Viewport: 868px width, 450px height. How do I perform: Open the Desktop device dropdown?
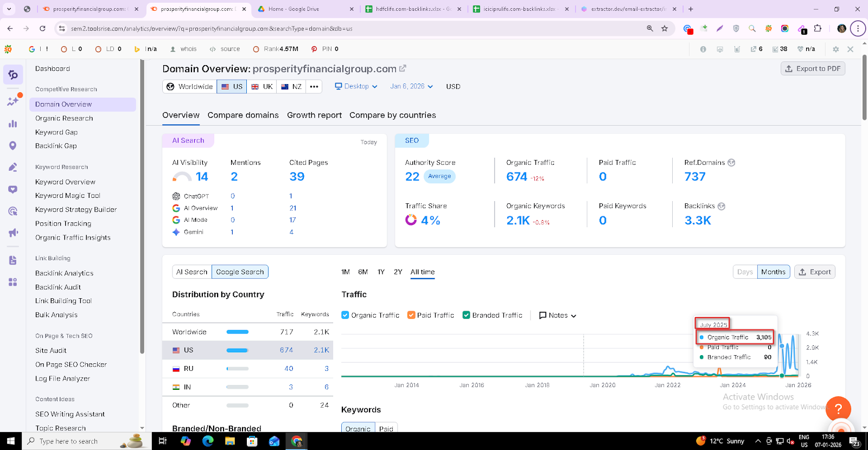pyautogui.click(x=356, y=86)
